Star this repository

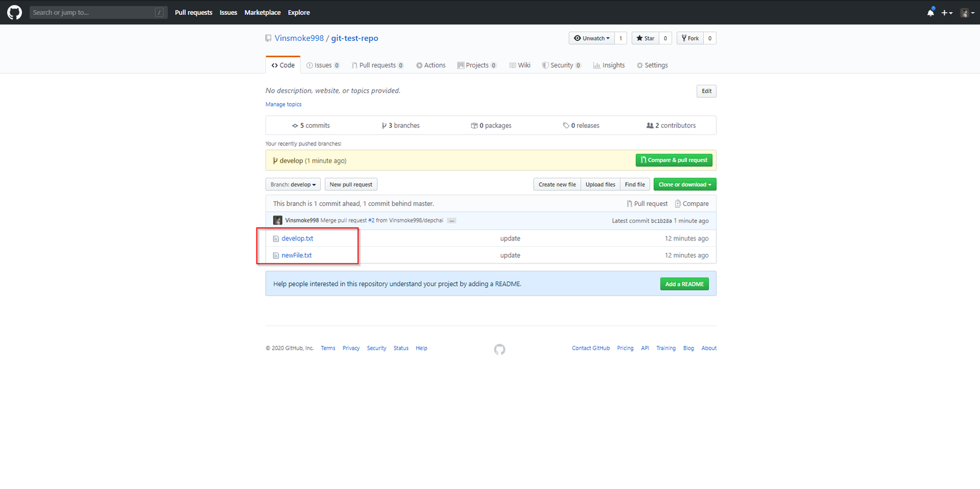[645, 38]
